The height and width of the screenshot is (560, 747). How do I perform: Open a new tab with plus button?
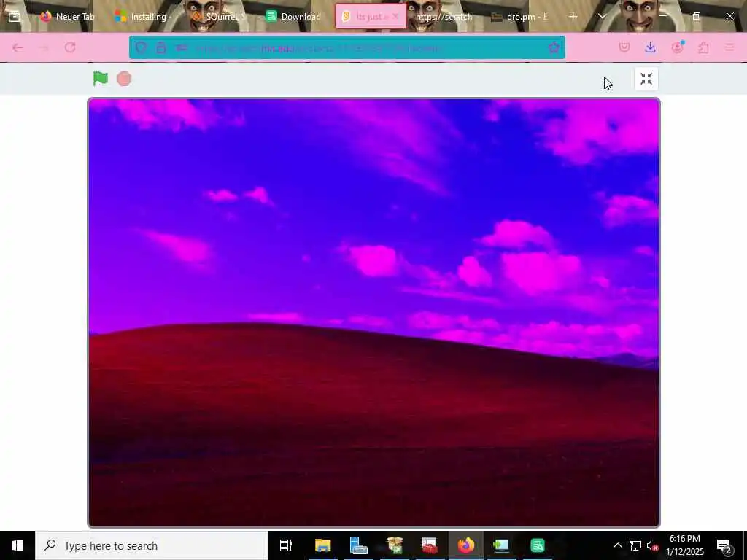573,17
